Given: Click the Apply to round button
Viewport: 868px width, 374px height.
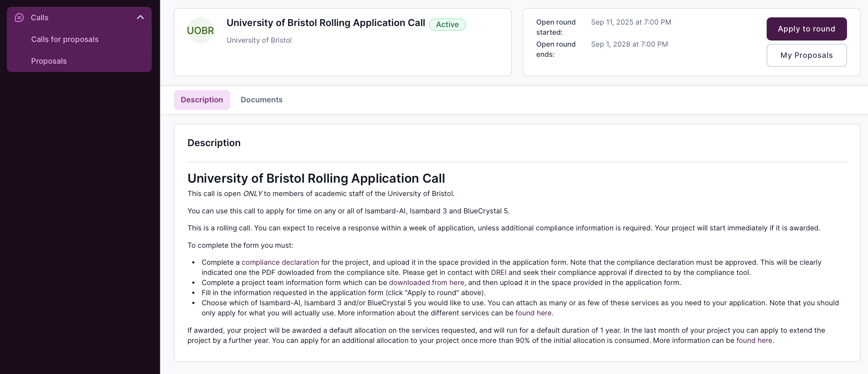Looking at the screenshot, I should click(x=806, y=29).
